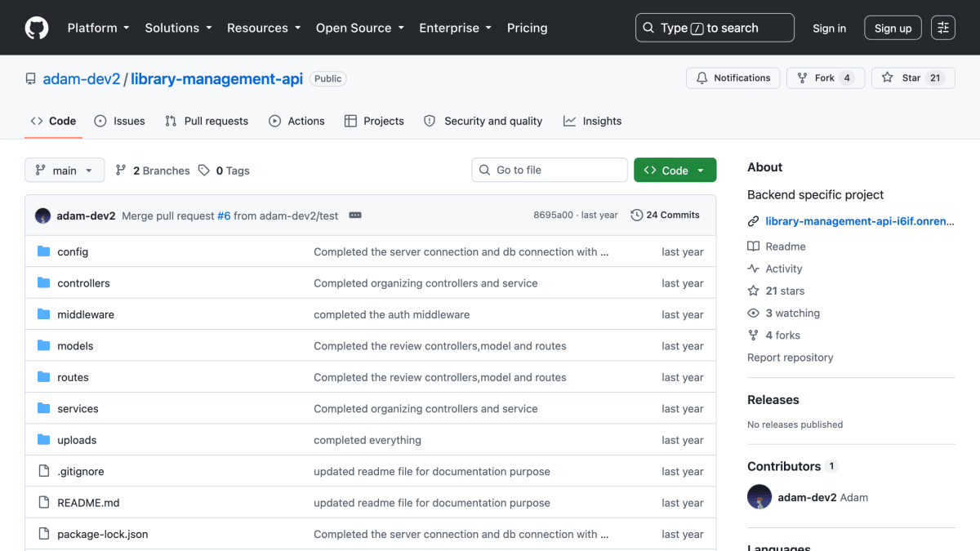Image resolution: width=980 pixels, height=551 pixels.
Task: Click the Notifications button
Action: click(x=733, y=78)
